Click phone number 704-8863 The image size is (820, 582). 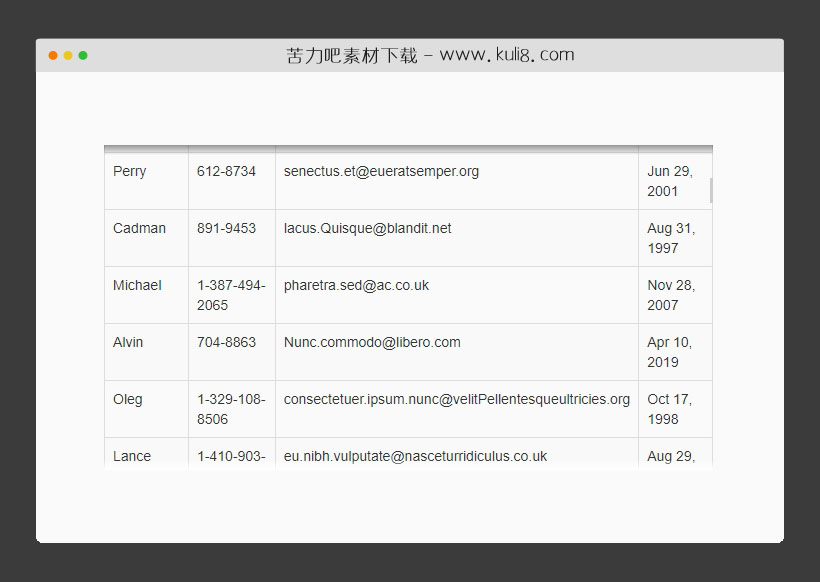pos(226,342)
